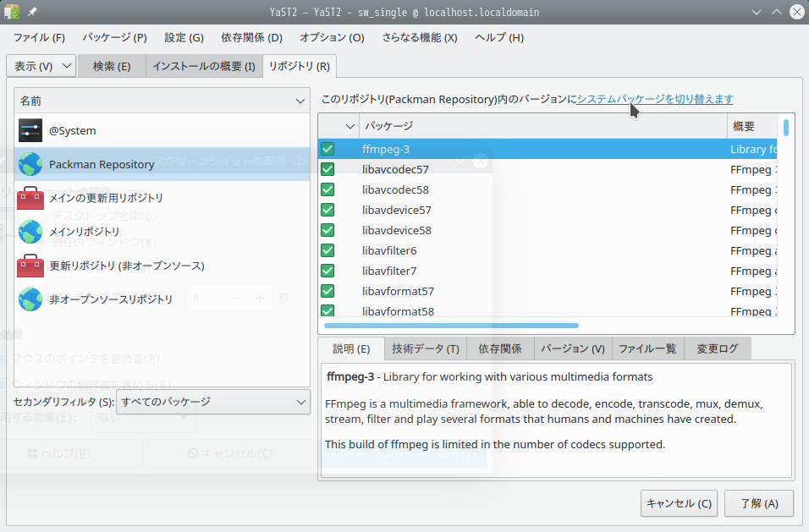Toggle the libavcodec57 package checkbox

pyautogui.click(x=327, y=169)
